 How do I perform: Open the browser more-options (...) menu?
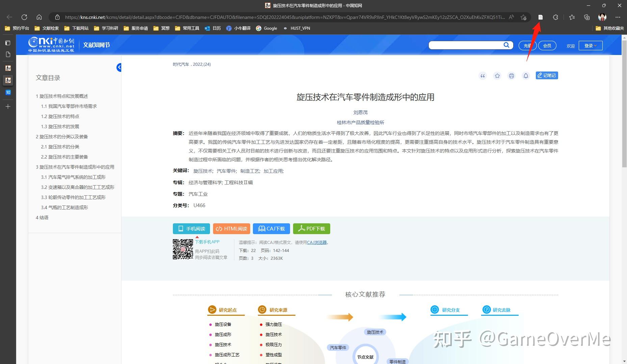[618, 17]
